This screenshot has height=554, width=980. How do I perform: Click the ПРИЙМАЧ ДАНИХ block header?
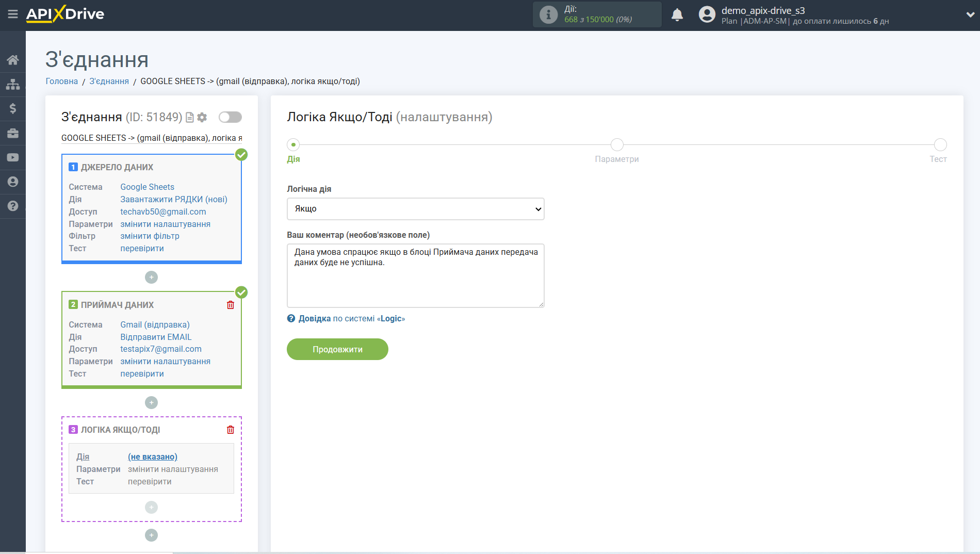click(x=117, y=305)
